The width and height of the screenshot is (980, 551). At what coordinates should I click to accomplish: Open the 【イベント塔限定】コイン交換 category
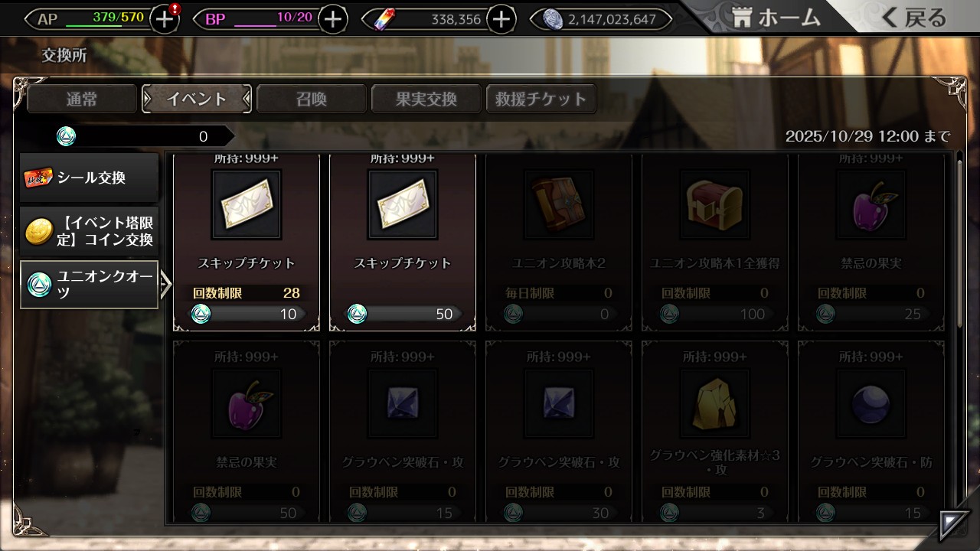pyautogui.click(x=90, y=231)
